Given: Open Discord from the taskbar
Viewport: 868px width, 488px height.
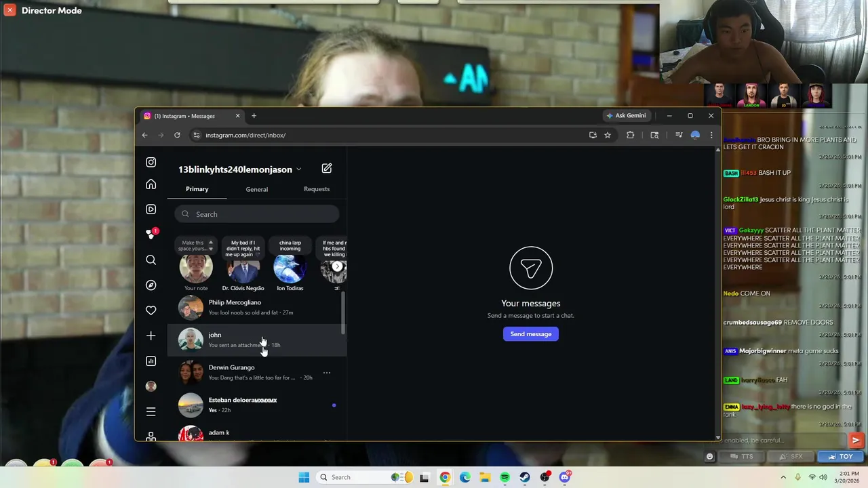Looking at the screenshot, I should 565,477.
